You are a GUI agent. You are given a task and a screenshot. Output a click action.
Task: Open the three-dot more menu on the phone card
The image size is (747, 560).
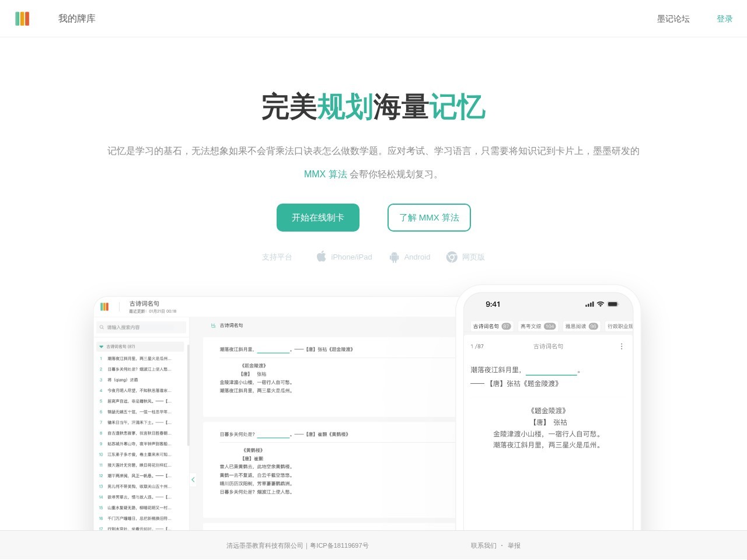point(622,346)
